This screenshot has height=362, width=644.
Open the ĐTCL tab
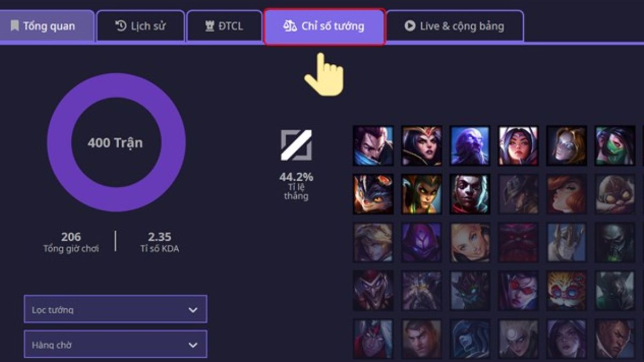point(224,26)
